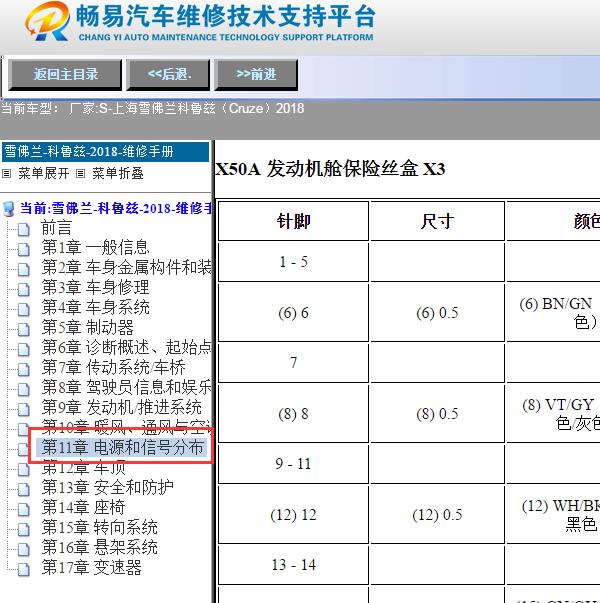Viewport: 600px width, 603px height.
Task: Click the page icon next to 第8章
Action: (x=24, y=389)
